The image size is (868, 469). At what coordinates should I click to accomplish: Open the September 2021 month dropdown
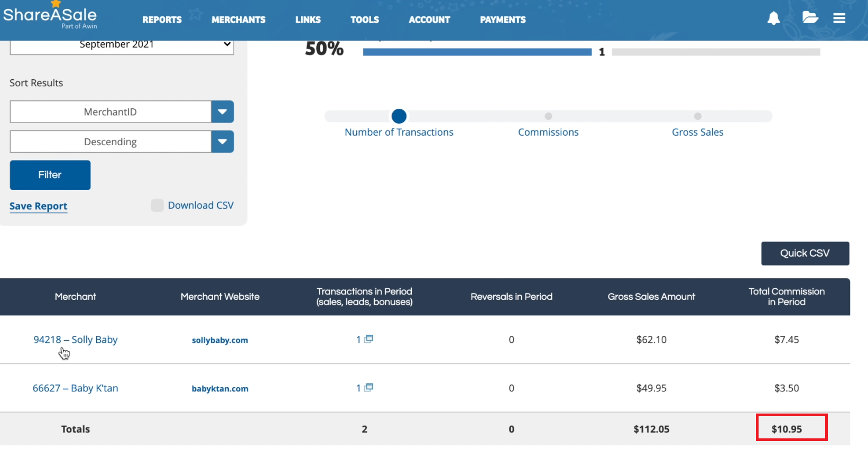click(122, 46)
